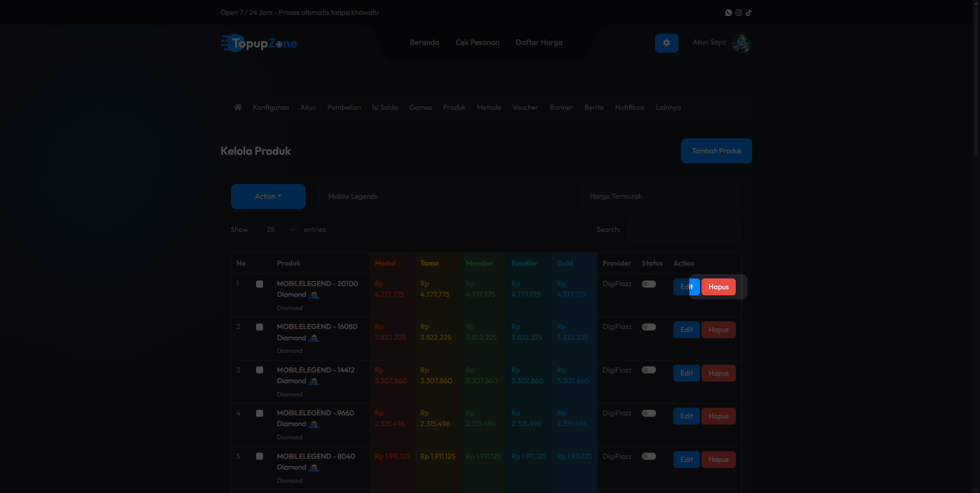Click the Tambah Produk button
Viewport: 980px width, 493px height.
click(x=716, y=151)
